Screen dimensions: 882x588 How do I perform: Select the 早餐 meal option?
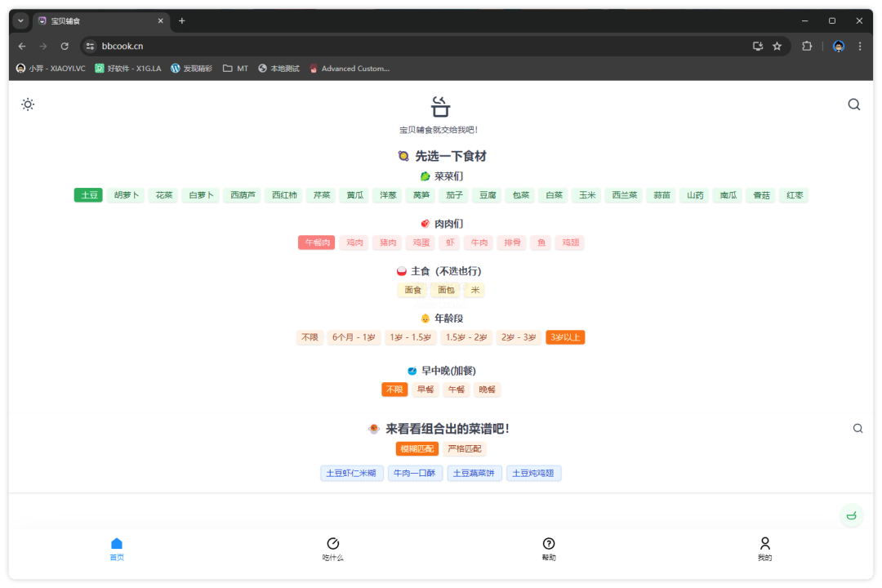click(425, 390)
